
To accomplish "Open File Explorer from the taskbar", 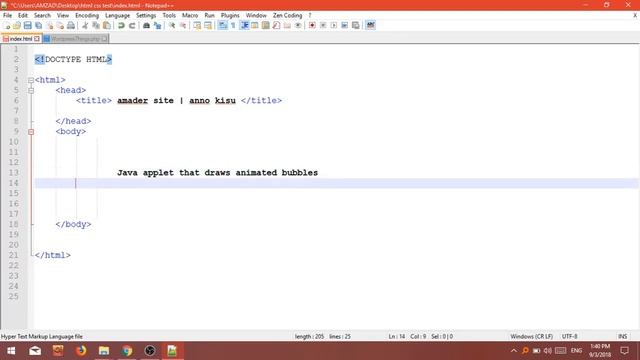I will [x=104, y=351].
